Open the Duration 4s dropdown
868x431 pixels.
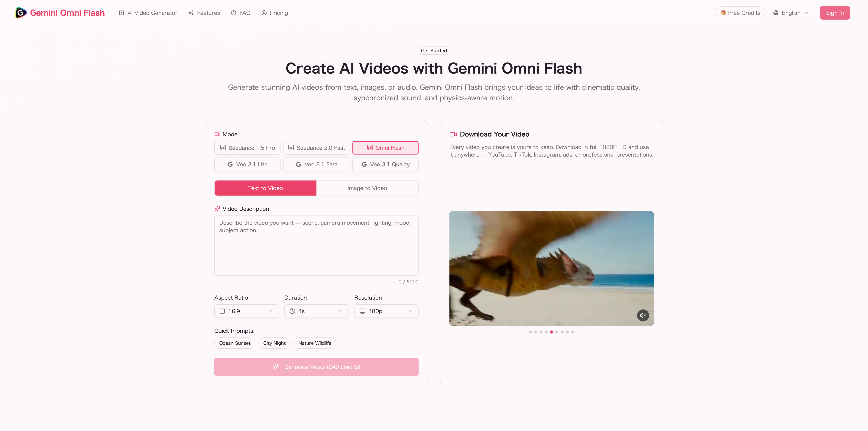coord(316,311)
